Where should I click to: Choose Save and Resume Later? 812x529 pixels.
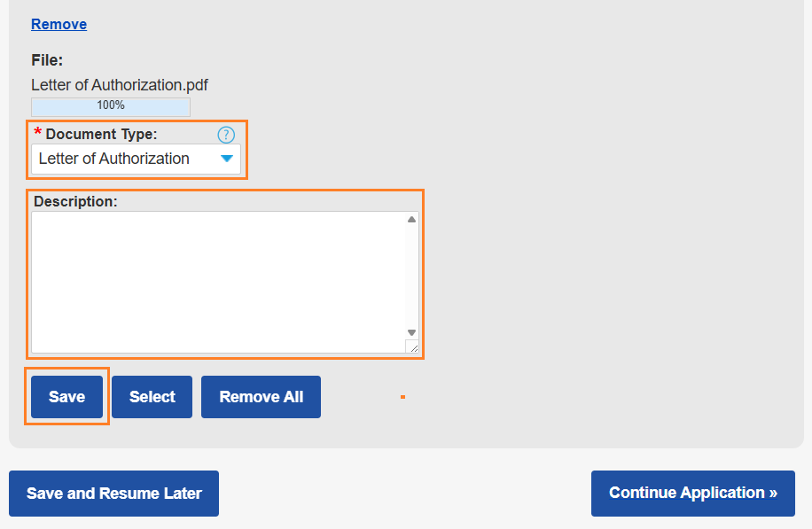pyautogui.click(x=113, y=494)
